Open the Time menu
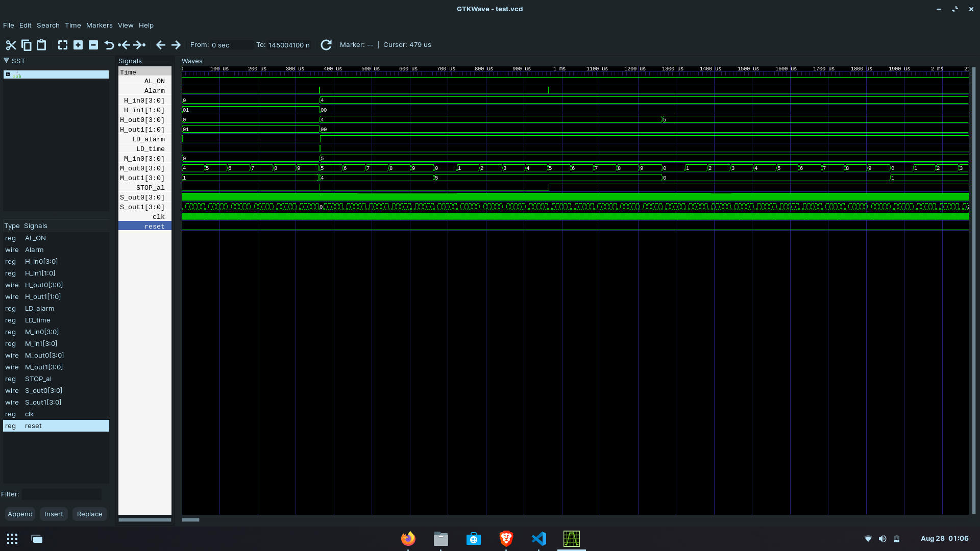 pos(72,25)
